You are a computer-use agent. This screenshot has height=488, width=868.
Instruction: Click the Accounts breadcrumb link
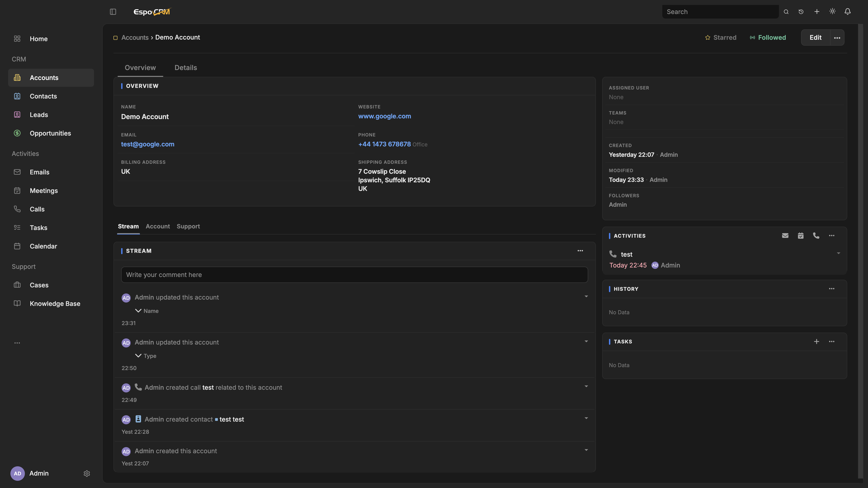point(135,37)
